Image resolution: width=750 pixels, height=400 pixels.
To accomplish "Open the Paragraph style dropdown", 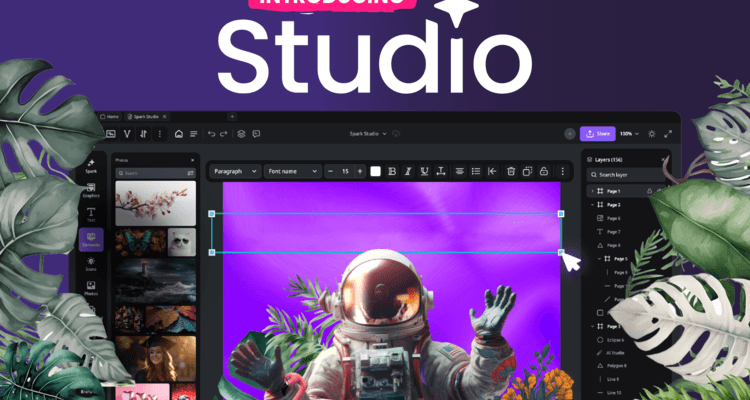I will [235, 171].
